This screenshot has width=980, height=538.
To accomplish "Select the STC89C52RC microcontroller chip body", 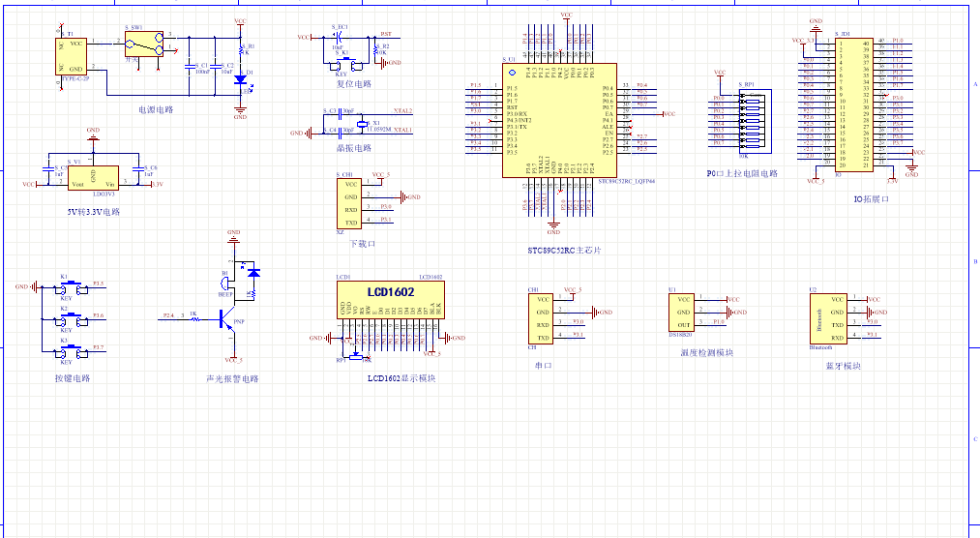I will [559, 120].
